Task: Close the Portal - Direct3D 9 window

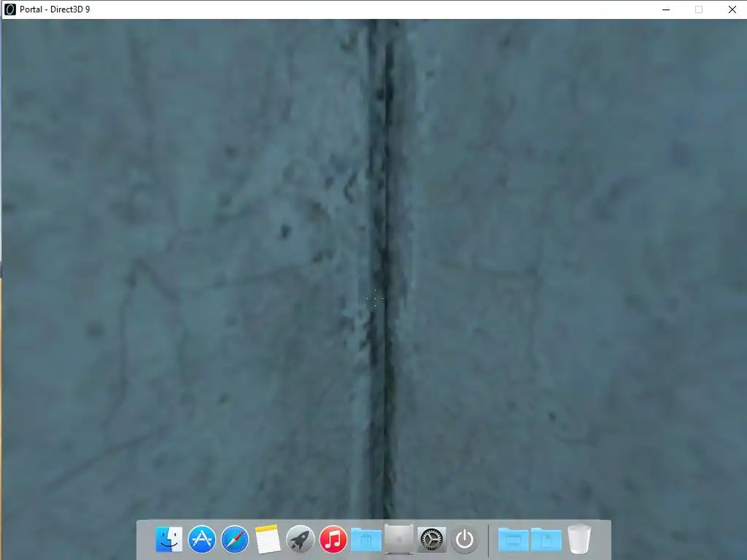Action: coord(732,9)
